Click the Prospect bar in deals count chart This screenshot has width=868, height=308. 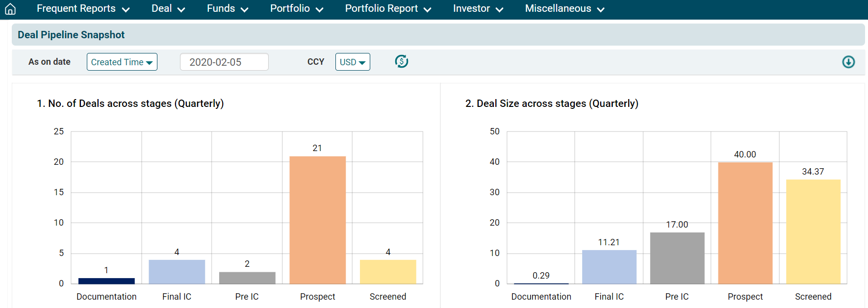pos(317,220)
